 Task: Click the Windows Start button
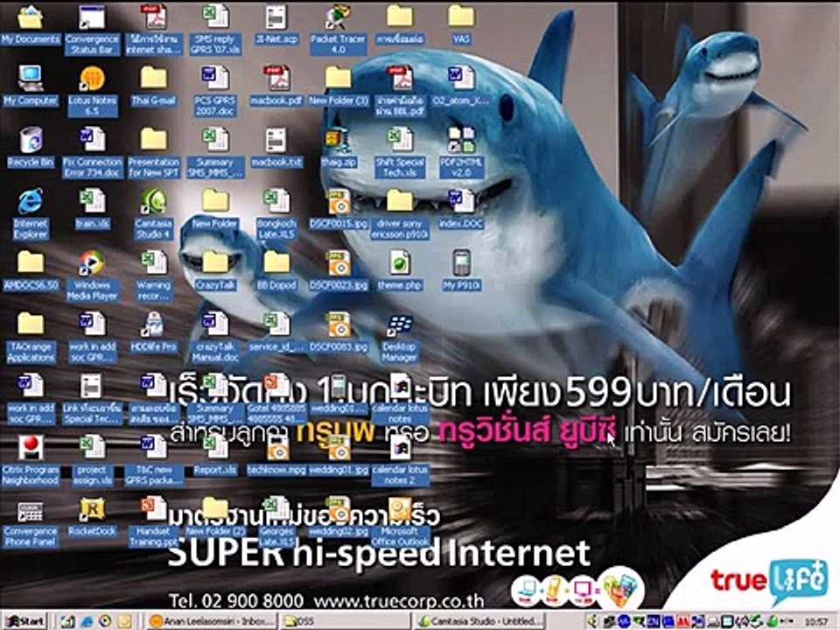coord(24,621)
